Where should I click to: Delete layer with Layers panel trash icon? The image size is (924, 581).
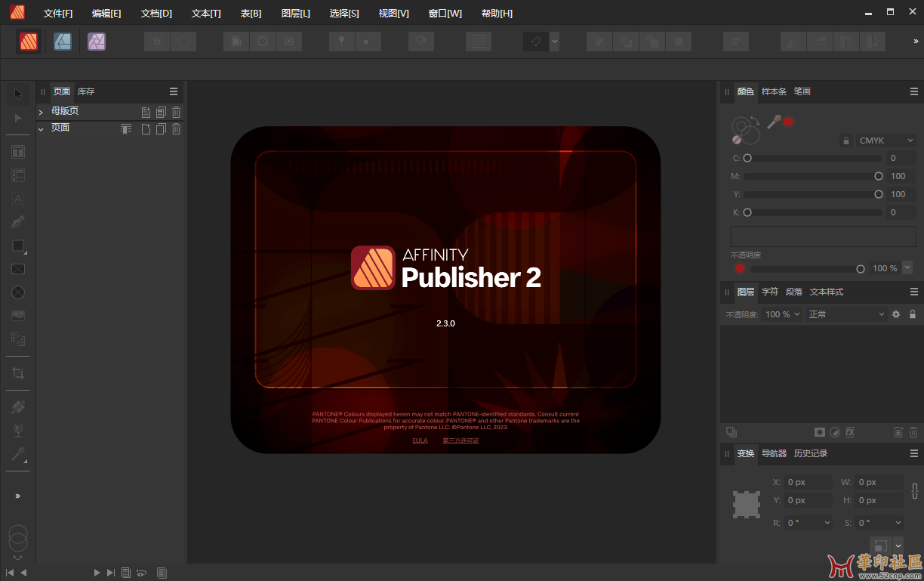[913, 432]
